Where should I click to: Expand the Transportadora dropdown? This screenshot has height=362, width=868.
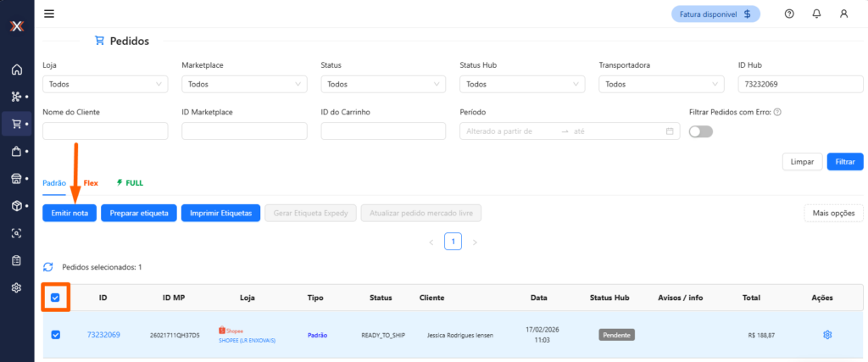[x=661, y=85]
